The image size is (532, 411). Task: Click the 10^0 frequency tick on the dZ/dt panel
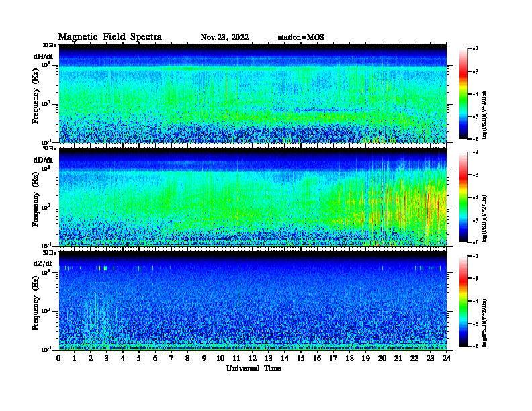(46, 310)
